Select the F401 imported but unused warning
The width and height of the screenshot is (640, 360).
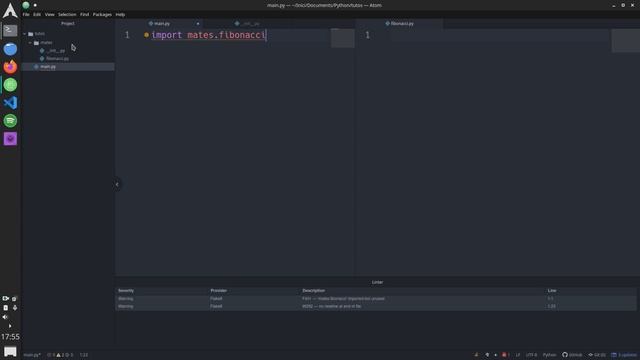click(x=376, y=299)
